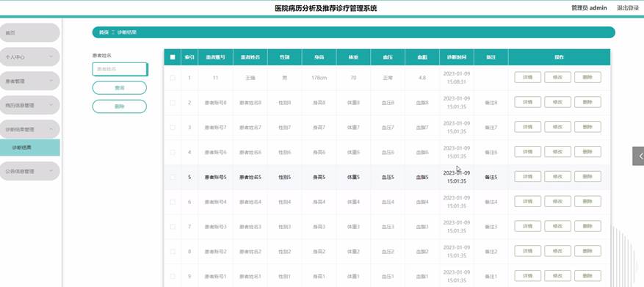Click the 血压 column header
Viewport: 644px width, 287px height.
(388, 57)
